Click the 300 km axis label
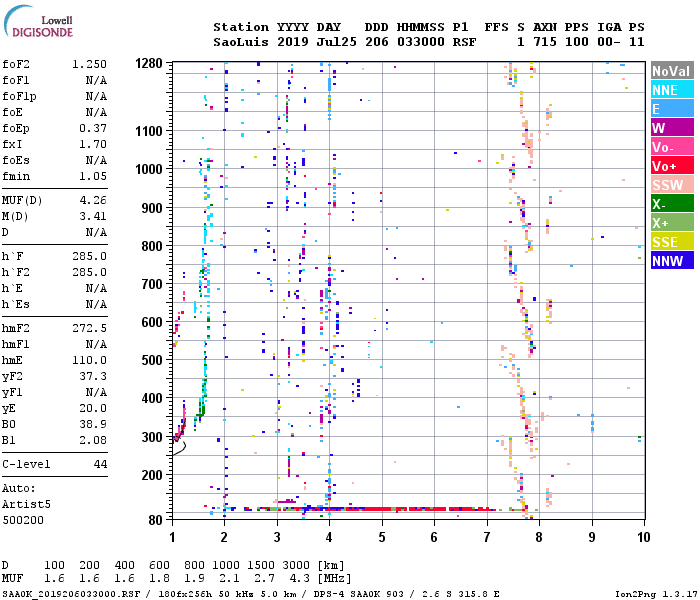The height and width of the screenshot is (600, 700). click(152, 437)
